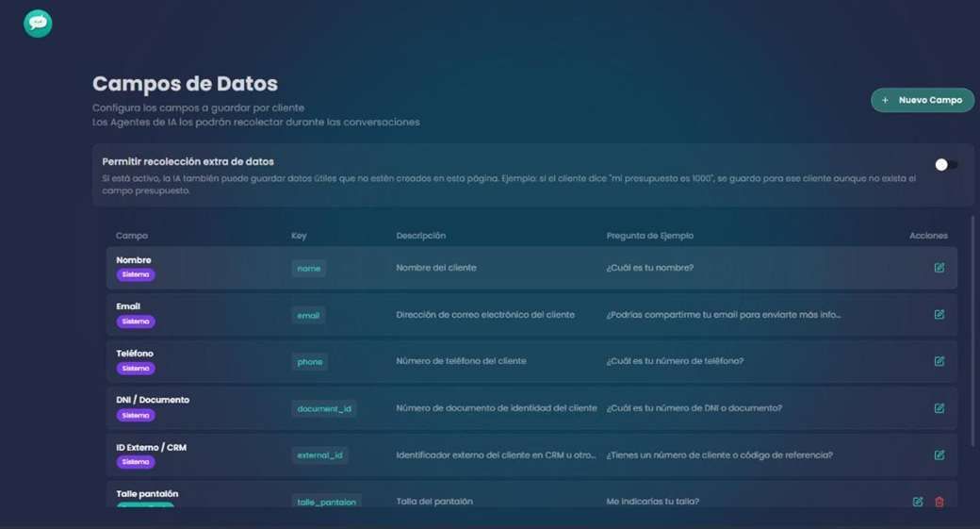
Task: Edit the Talle pantalón field row
Action: (918, 502)
